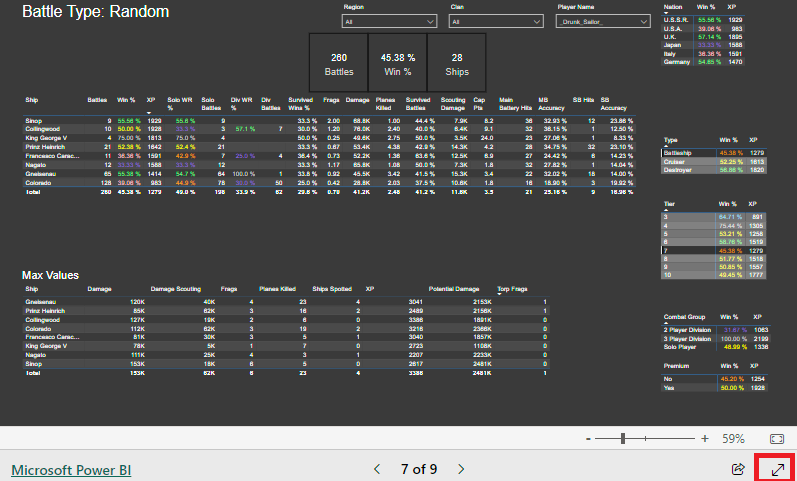The width and height of the screenshot is (797, 481).
Task: Click the zoom slider handle
Action: tap(623, 438)
